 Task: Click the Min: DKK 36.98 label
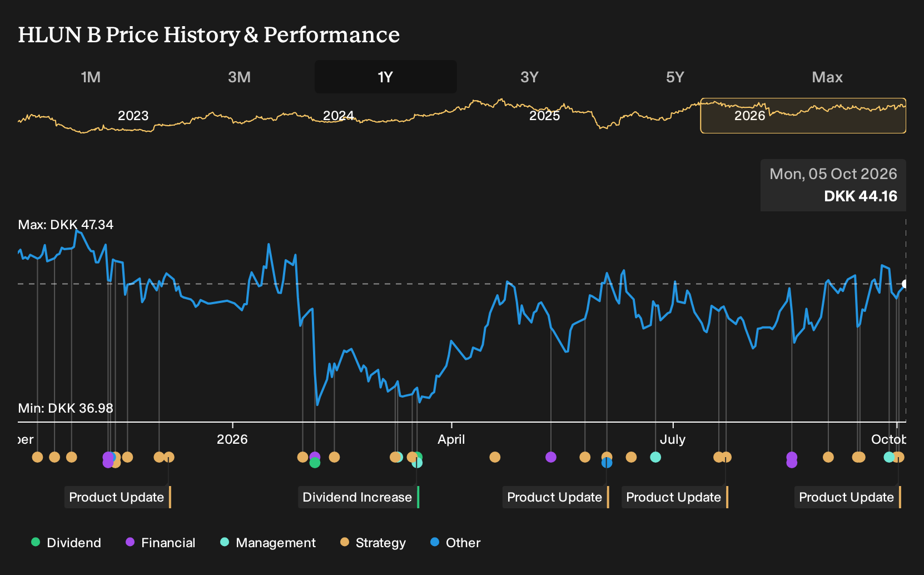(66, 408)
